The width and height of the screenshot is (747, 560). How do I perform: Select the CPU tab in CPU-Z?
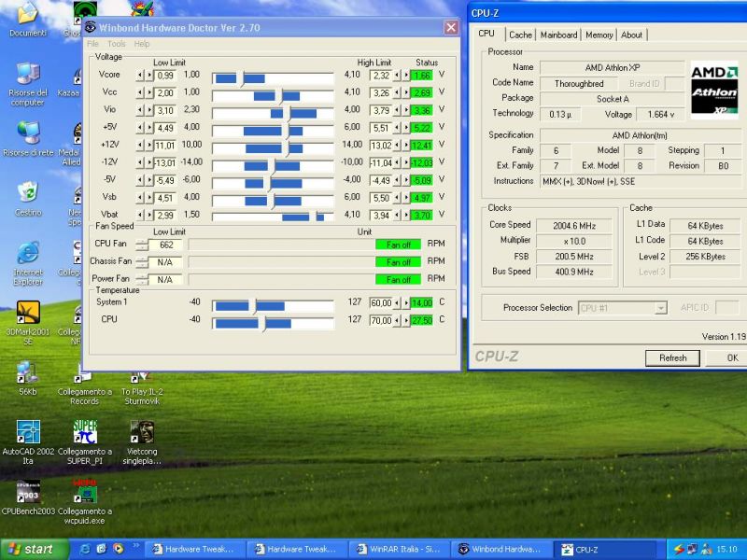(486, 34)
